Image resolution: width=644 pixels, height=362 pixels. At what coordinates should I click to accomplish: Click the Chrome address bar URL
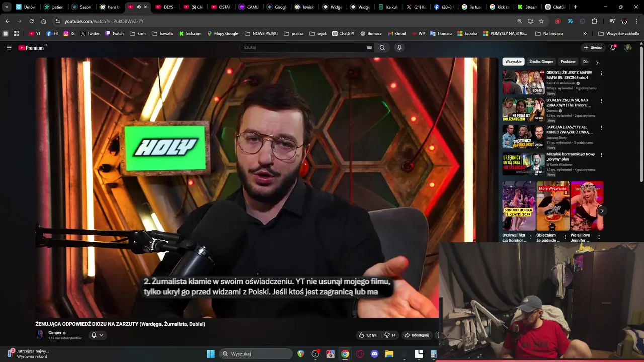[x=104, y=21]
